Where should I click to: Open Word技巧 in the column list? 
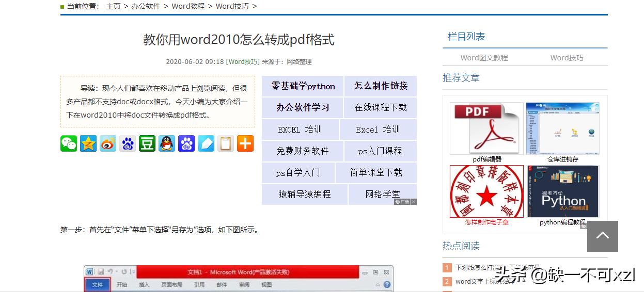pyautogui.click(x=567, y=58)
